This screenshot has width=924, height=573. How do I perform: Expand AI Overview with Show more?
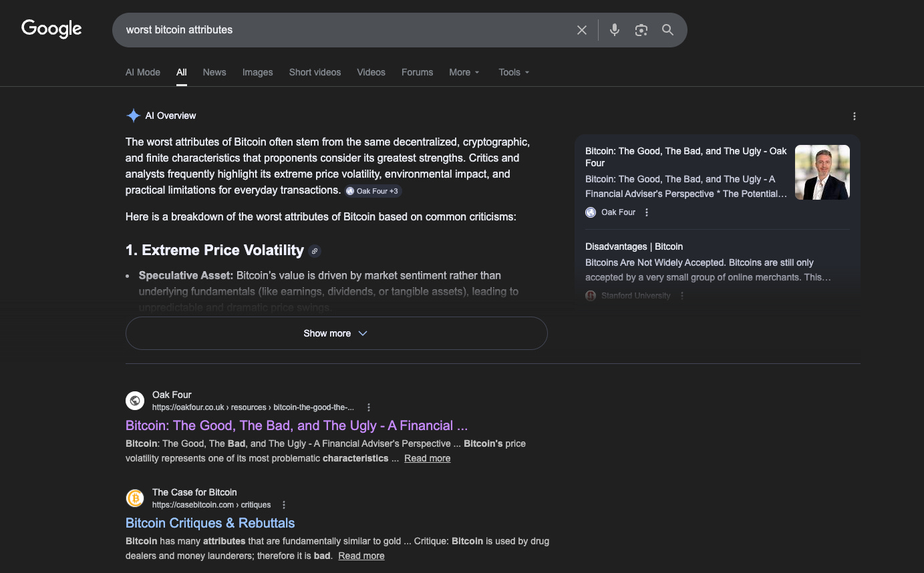point(336,333)
